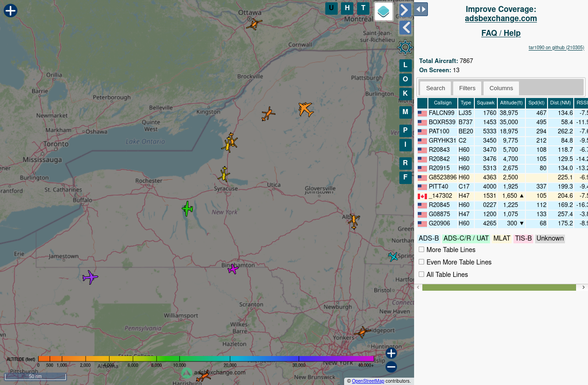
Task: Enable More Table Lines checkbox
Action: point(421,249)
